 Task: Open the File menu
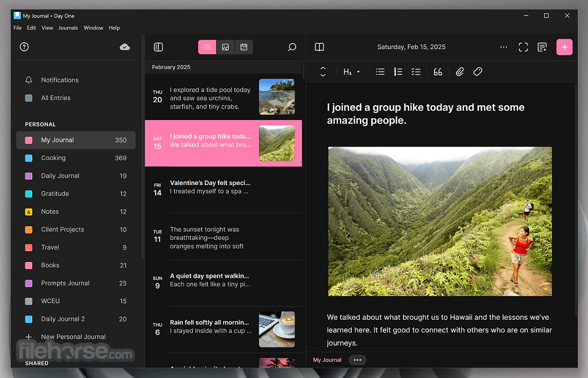point(17,28)
